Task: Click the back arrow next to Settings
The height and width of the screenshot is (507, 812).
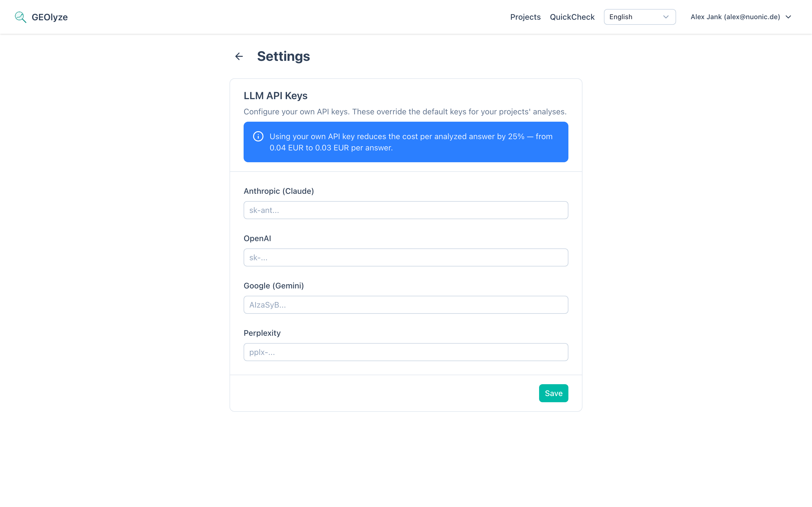Action: [239, 56]
